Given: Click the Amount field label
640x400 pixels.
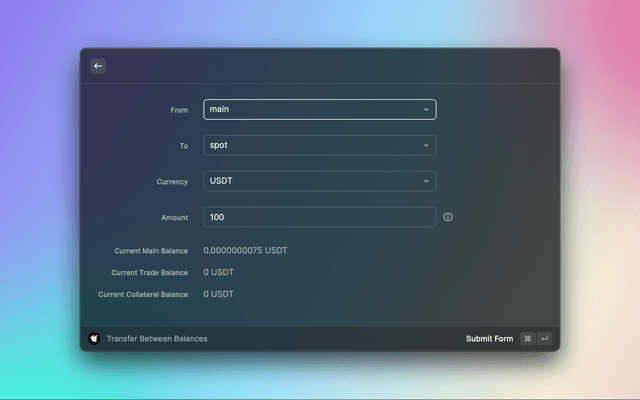Looking at the screenshot, I should pos(174,218).
